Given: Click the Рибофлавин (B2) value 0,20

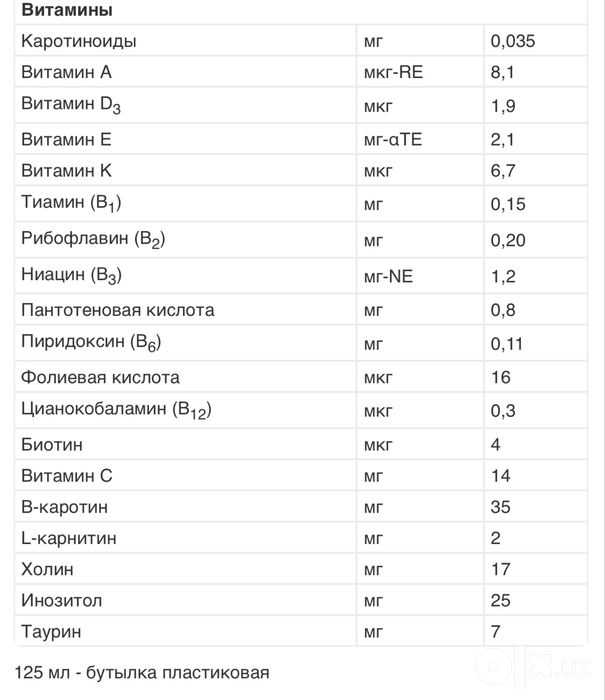Looking at the screenshot, I should click(508, 241).
